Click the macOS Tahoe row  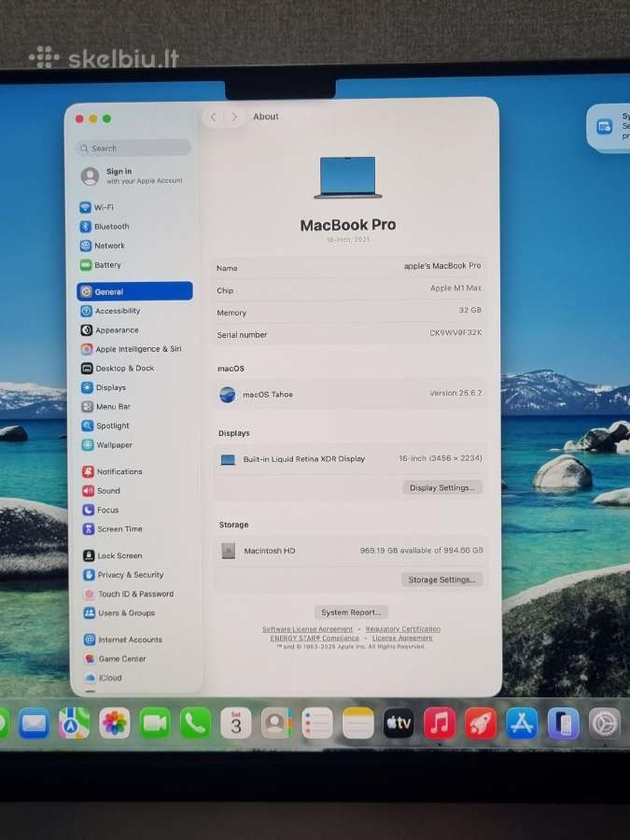tap(350, 394)
